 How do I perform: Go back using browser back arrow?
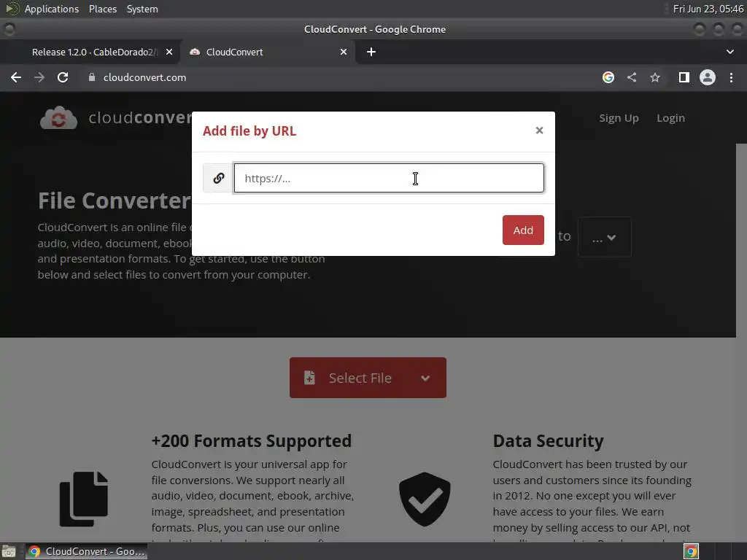(x=16, y=77)
